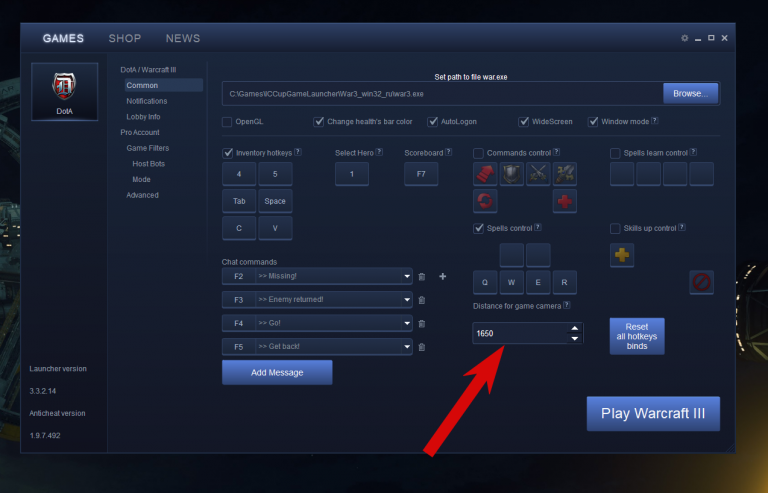The width and height of the screenshot is (768, 493).
Task: Open help icon for Commands control
Action: (x=556, y=152)
